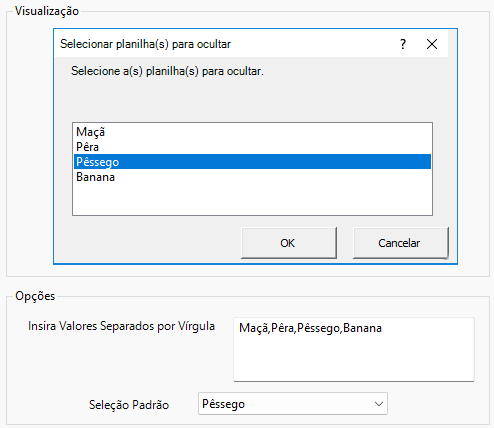Click the comma-separated values text box
The image size is (494, 428).
click(x=354, y=349)
